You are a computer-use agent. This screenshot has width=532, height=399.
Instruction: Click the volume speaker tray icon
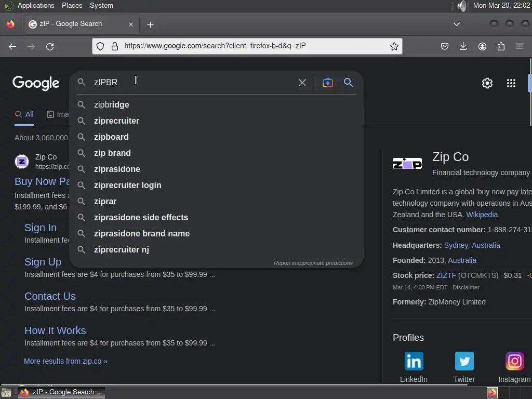pyautogui.click(x=462, y=6)
